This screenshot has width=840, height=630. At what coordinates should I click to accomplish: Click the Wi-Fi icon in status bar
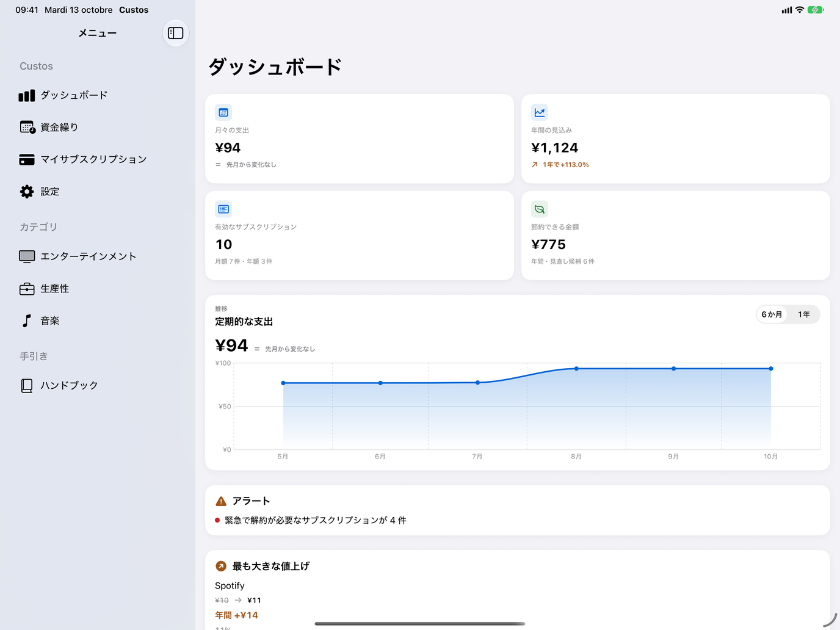pyautogui.click(x=800, y=10)
